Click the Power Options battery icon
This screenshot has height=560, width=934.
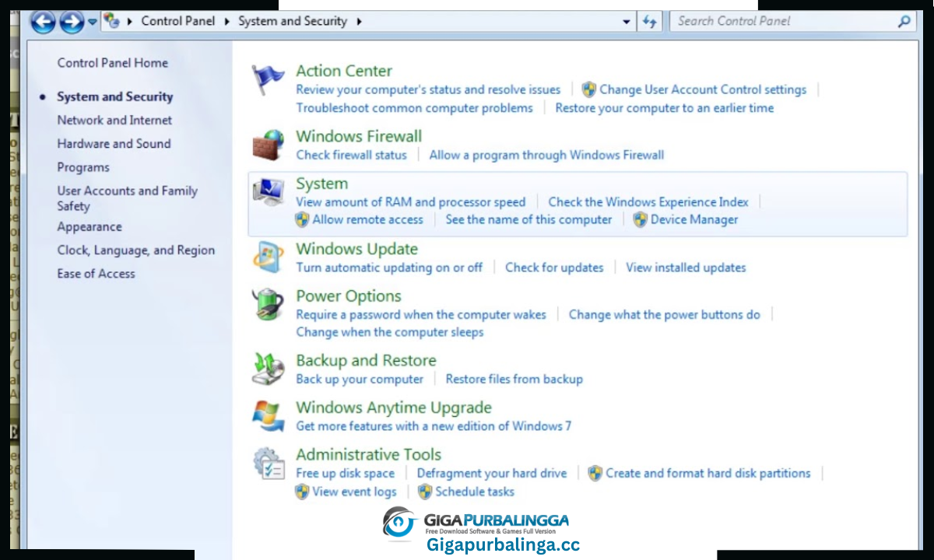pos(269,304)
